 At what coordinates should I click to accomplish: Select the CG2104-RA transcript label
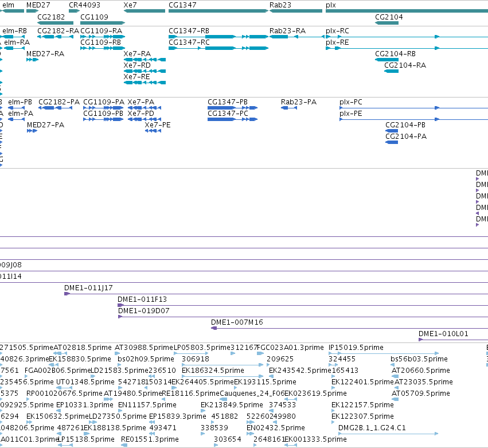tap(405, 65)
